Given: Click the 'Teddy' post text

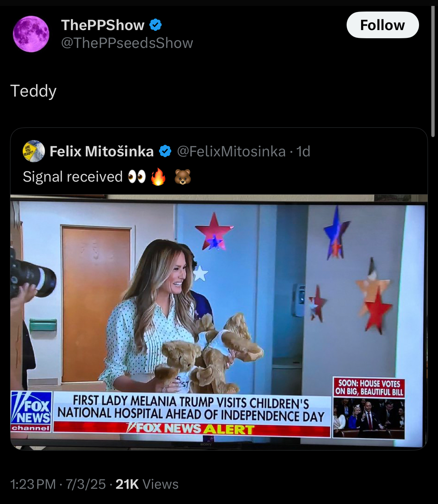Looking at the screenshot, I should click(33, 91).
